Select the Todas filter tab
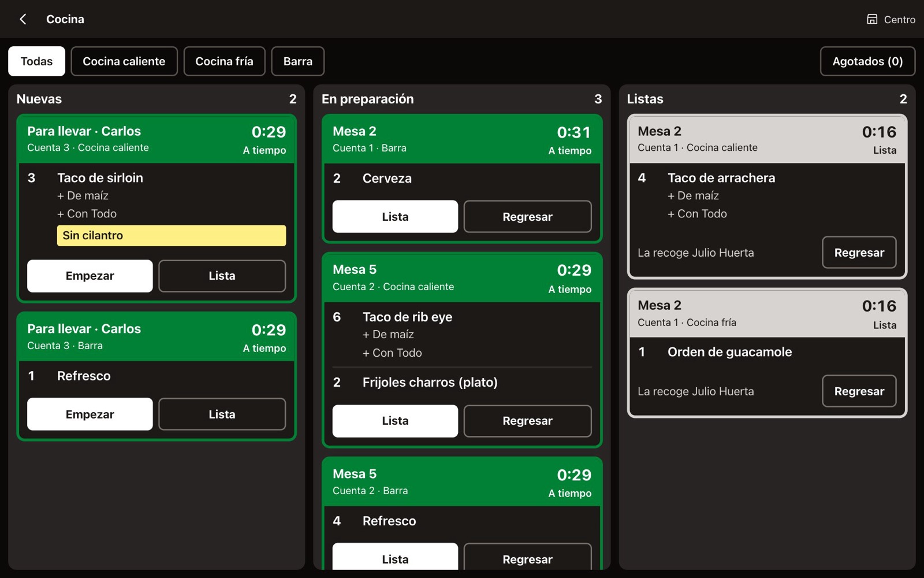This screenshot has height=578, width=924. 36,61
